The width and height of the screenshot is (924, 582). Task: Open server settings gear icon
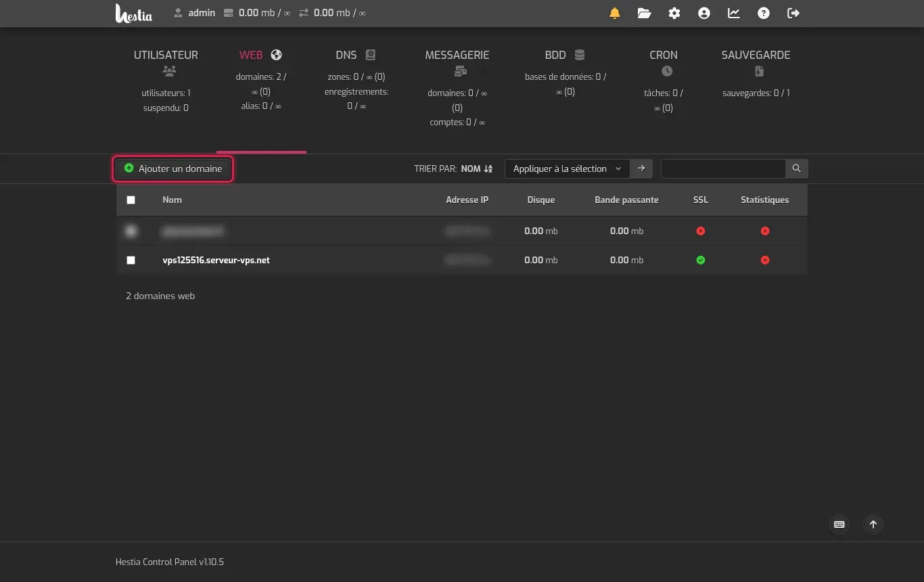pyautogui.click(x=674, y=13)
